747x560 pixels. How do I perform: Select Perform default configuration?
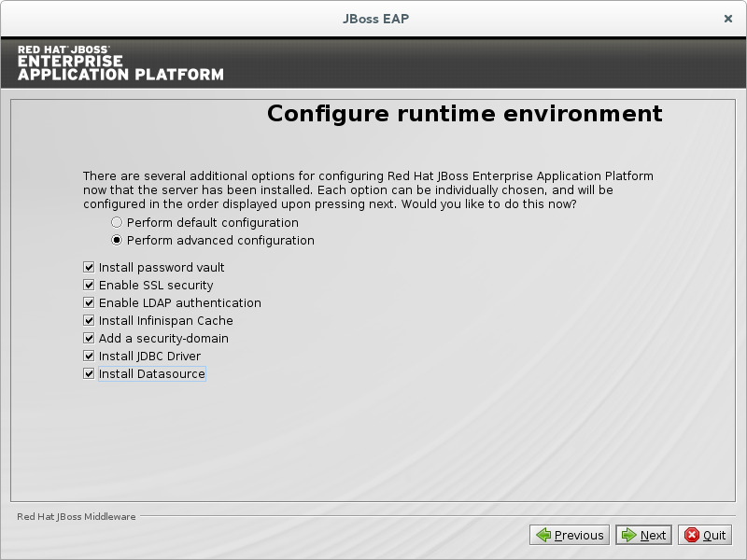click(x=117, y=223)
